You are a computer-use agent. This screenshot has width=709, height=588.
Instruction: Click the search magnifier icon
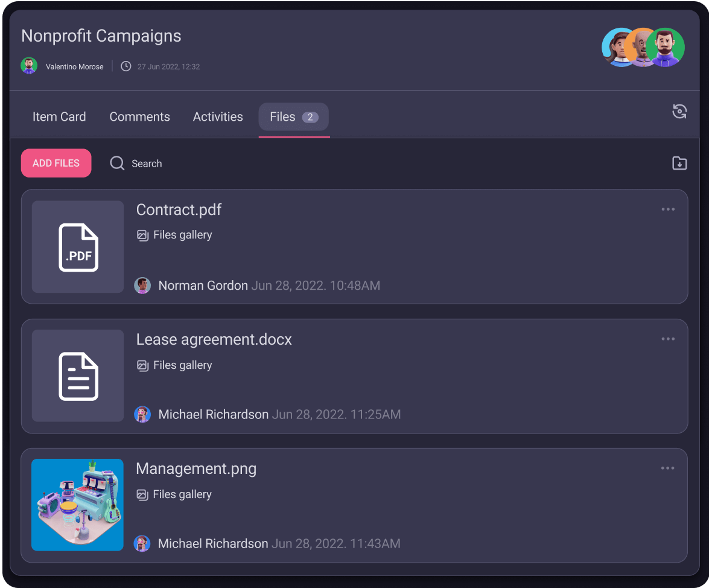(x=117, y=163)
